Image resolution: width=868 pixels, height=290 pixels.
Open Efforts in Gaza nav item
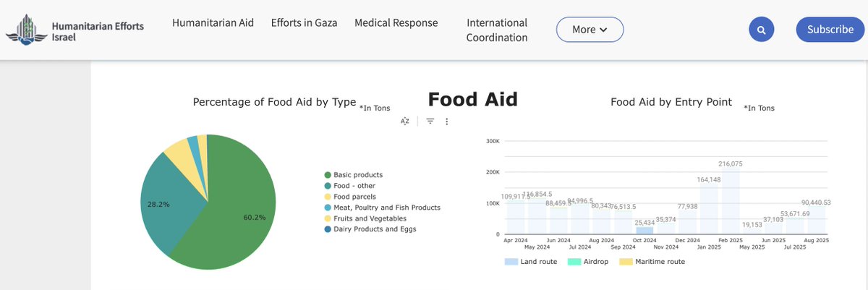pyautogui.click(x=304, y=22)
